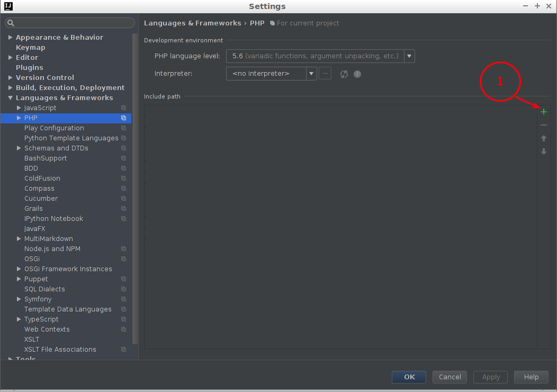
Task: Expand the Puppet node
Action: click(x=19, y=279)
